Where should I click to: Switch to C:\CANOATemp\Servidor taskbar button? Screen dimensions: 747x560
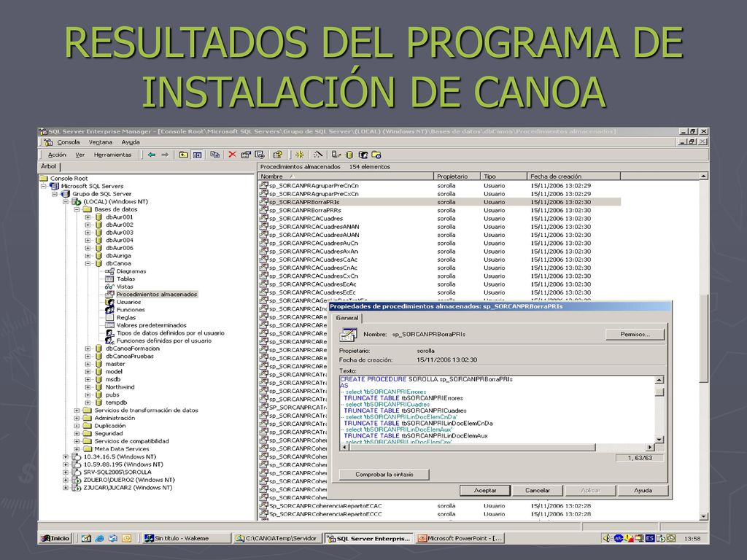(278, 539)
